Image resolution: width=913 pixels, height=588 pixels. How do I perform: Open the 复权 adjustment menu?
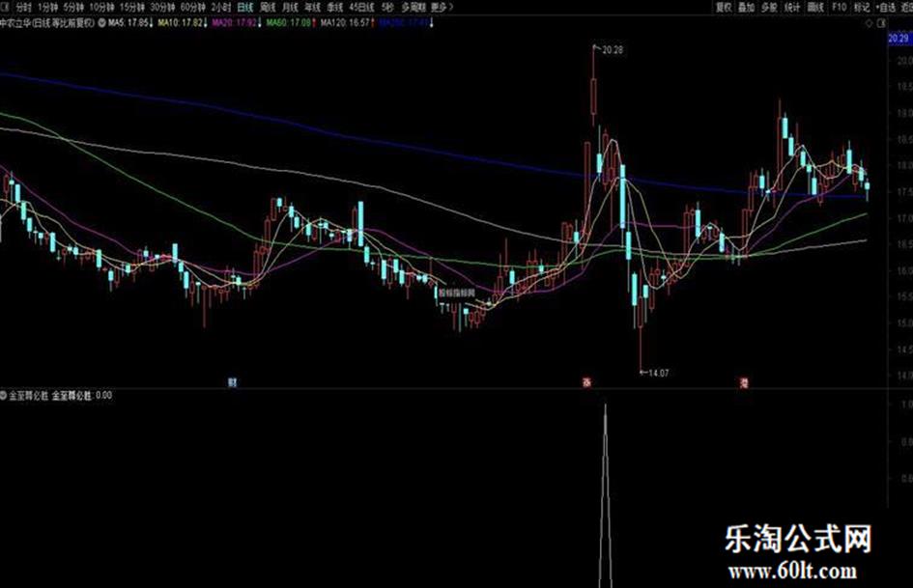point(724,7)
